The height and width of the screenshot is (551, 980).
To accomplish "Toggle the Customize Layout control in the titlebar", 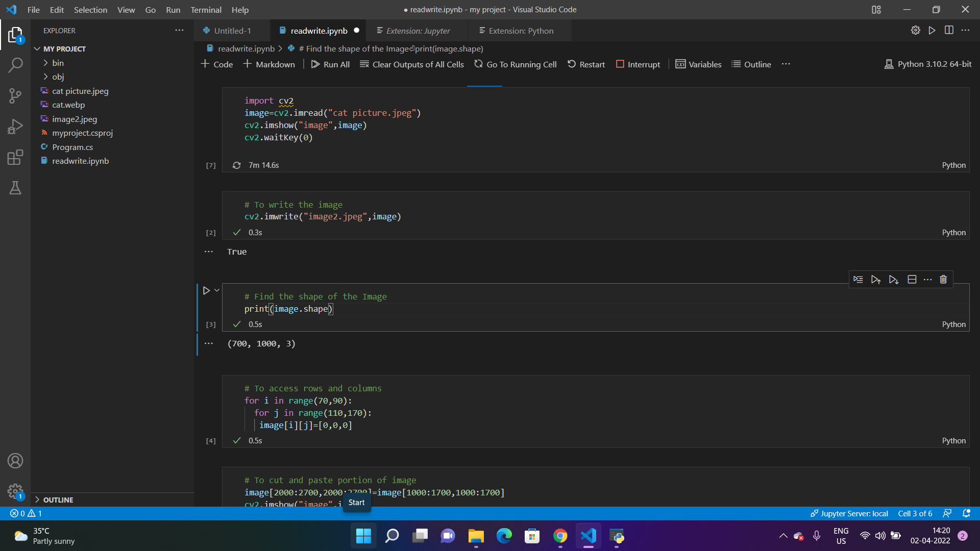I will tap(876, 10).
